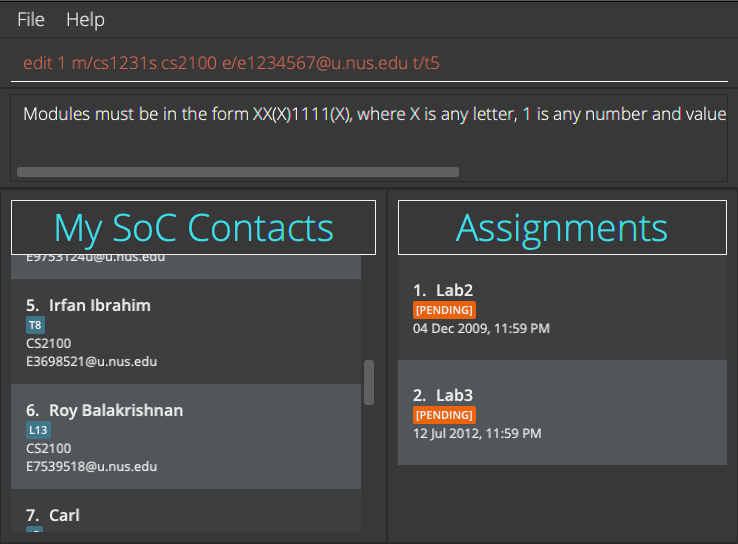Click the PENDING badge on Lab3
The height and width of the screenshot is (544, 738).
[x=444, y=415]
